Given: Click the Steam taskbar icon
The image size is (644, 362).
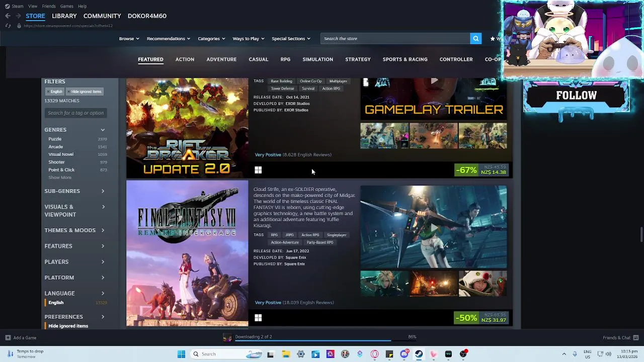Looking at the screenshot, I should tap(419, 354).
